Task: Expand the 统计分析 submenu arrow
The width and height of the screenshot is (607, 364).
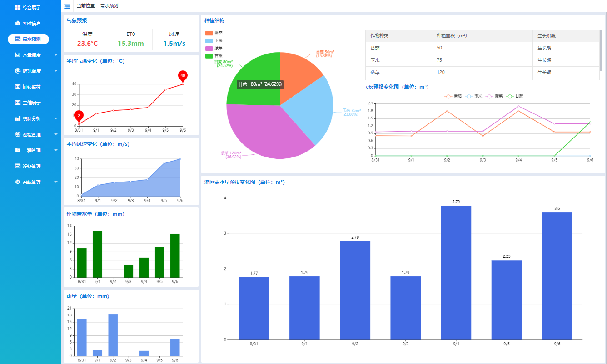Action: (56, 118)
